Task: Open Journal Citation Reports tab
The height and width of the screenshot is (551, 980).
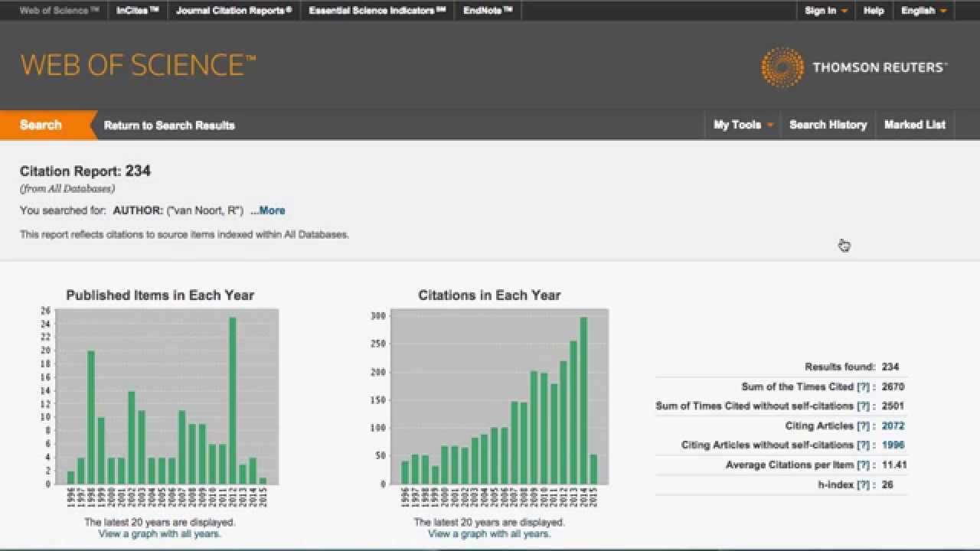Action: [x=234, y=11]
